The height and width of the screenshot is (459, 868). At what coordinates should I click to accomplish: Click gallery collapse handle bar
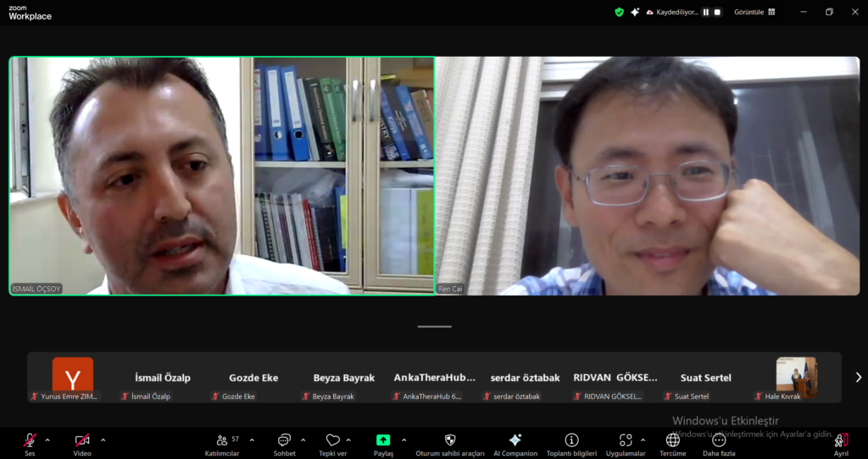[x=435, y=326]
